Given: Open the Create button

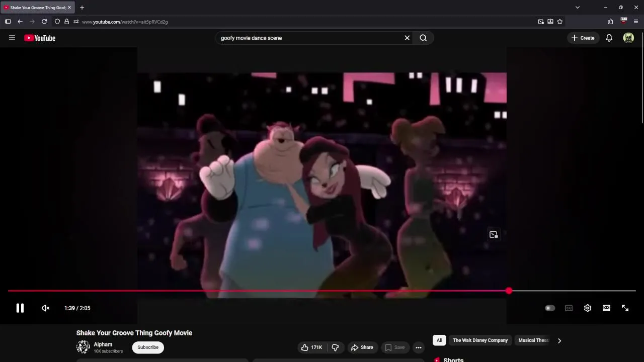Looking at the screenshot, I should [583, 38].
